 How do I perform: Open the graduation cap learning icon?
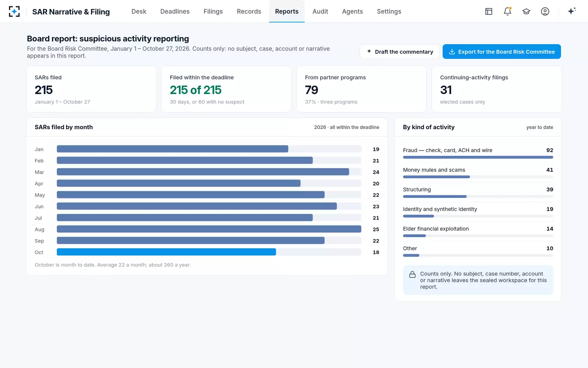(x=526, y=11)
